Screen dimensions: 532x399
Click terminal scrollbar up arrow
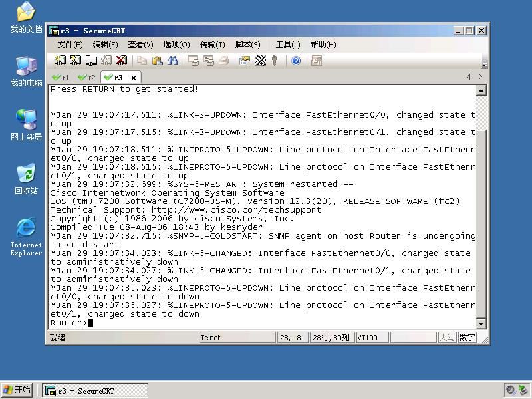pos(481,90)
